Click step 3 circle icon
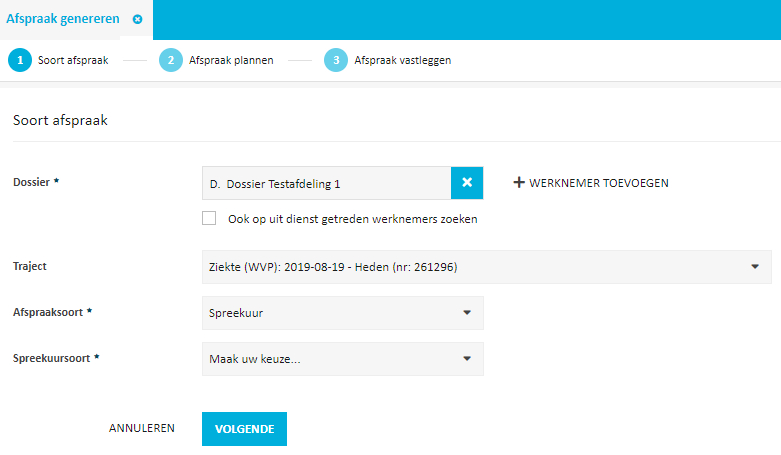781x455 pixels. click(336, 60)
